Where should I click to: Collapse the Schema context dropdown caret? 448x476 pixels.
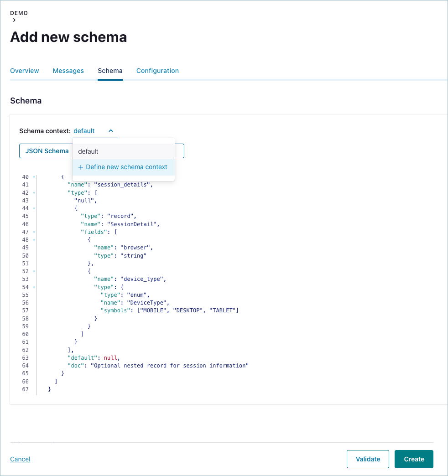[111, 131]
